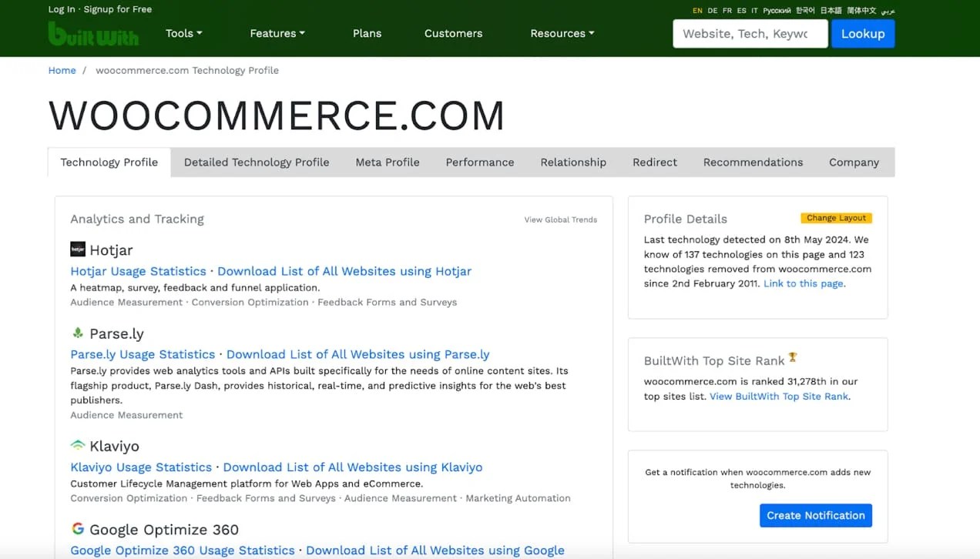Click the Hotjar logo icon

coord(78,249)
